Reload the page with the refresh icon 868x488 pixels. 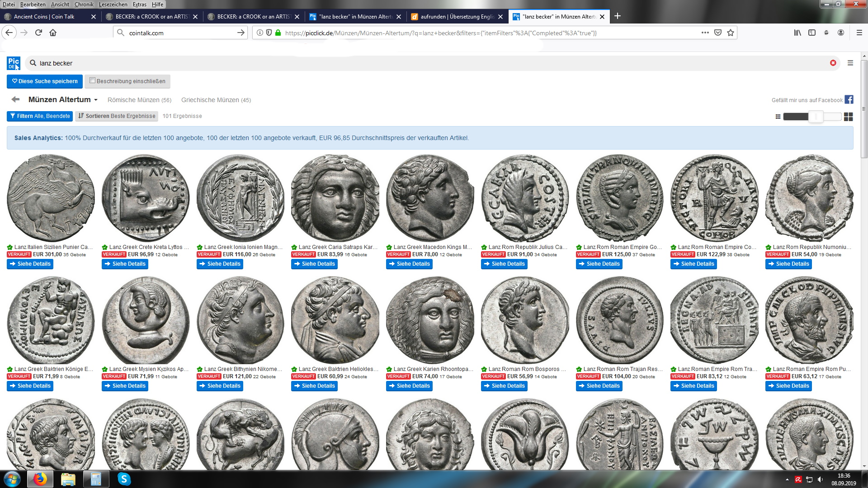pyautogui.click(x=38, y=33)
